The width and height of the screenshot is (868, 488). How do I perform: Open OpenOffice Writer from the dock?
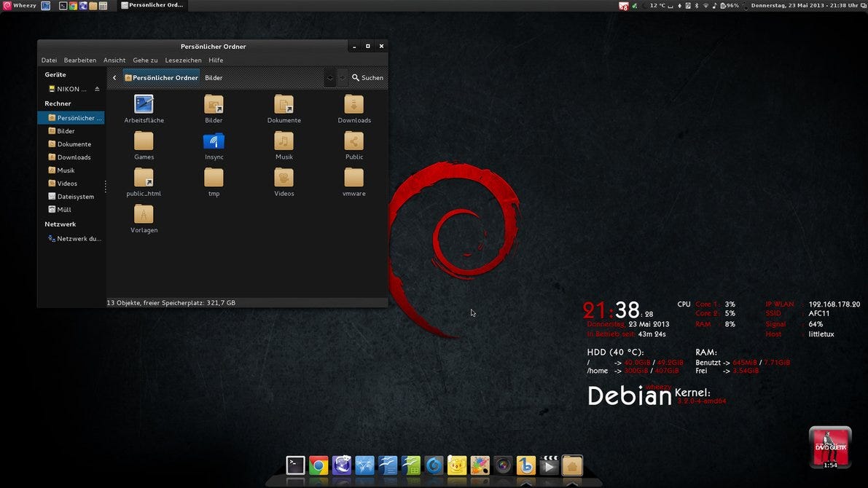tap(387, 465)
